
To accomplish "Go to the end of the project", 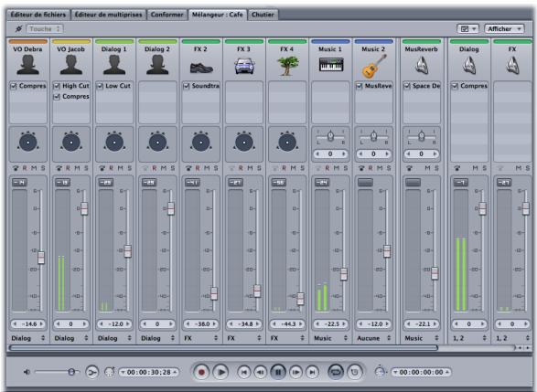I will [312, 372].
